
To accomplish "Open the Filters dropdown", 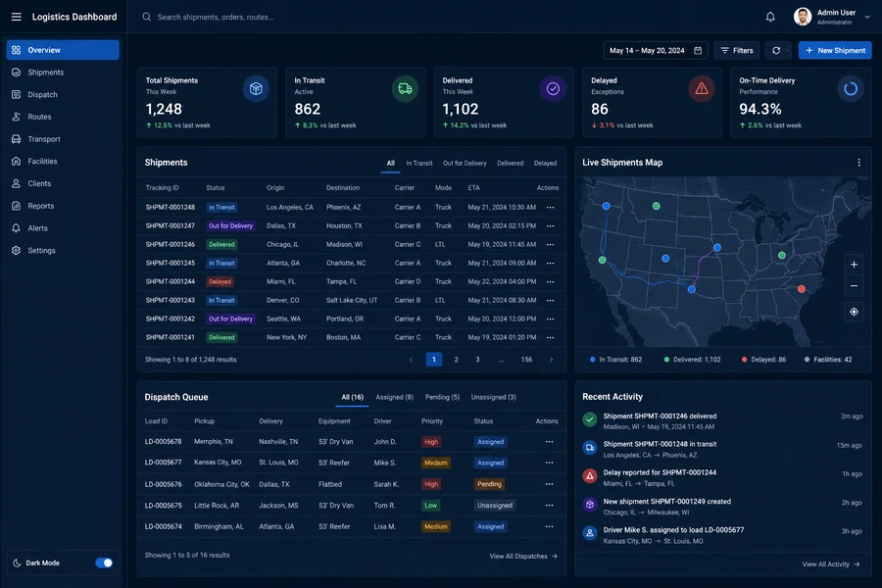I will click(737, 51).
